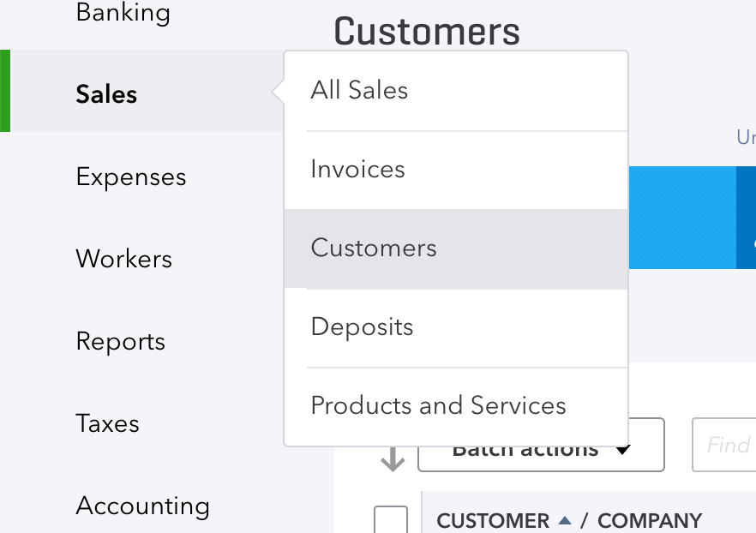Select All Sales from the submenu
Viewport: 756px width, 533px height.
point(358,89)
